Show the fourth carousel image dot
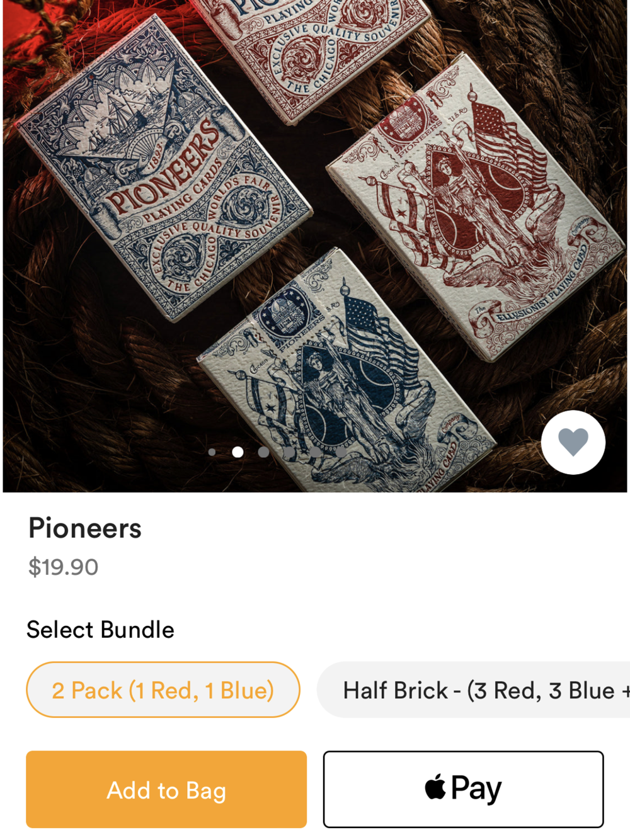Screen dimensions: 630x840 click(x=289, y=452)
